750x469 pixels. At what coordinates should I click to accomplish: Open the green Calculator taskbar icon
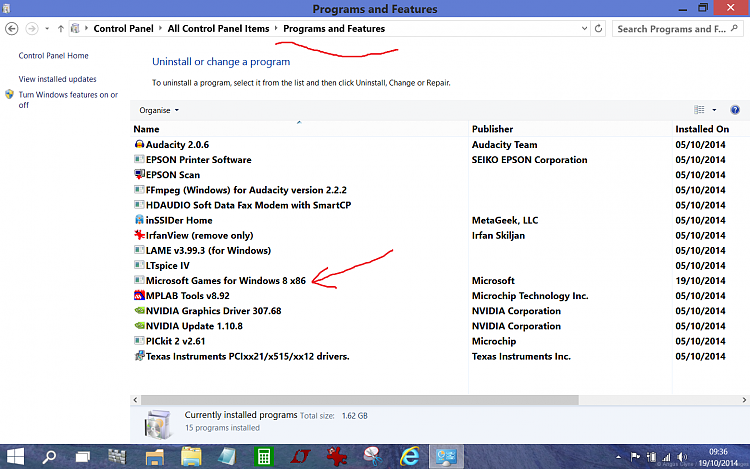[x=264, y=457]
